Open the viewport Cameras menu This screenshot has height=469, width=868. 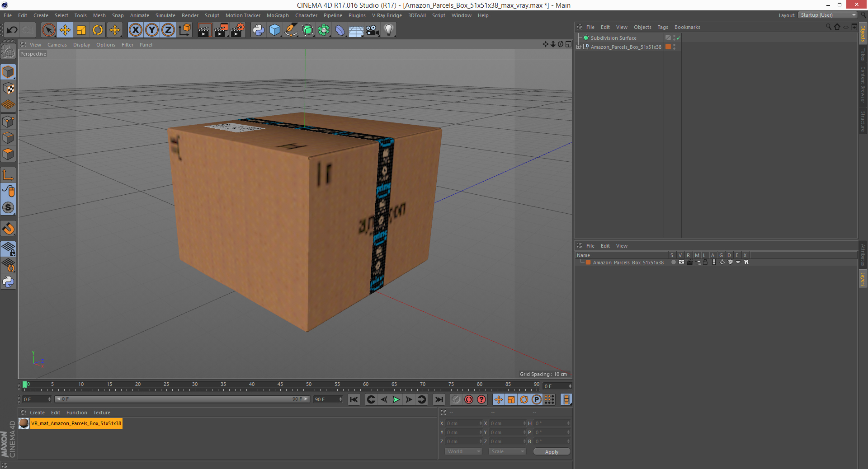57,45
